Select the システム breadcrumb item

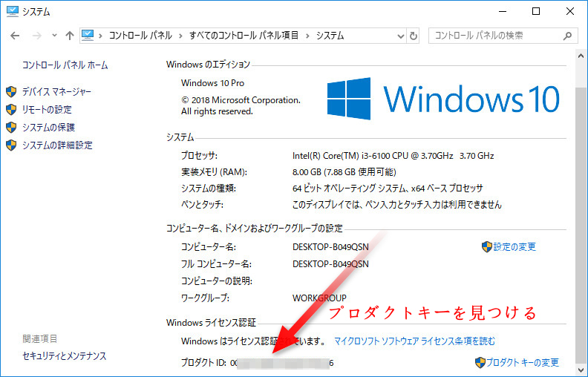[x=330, y=36]
